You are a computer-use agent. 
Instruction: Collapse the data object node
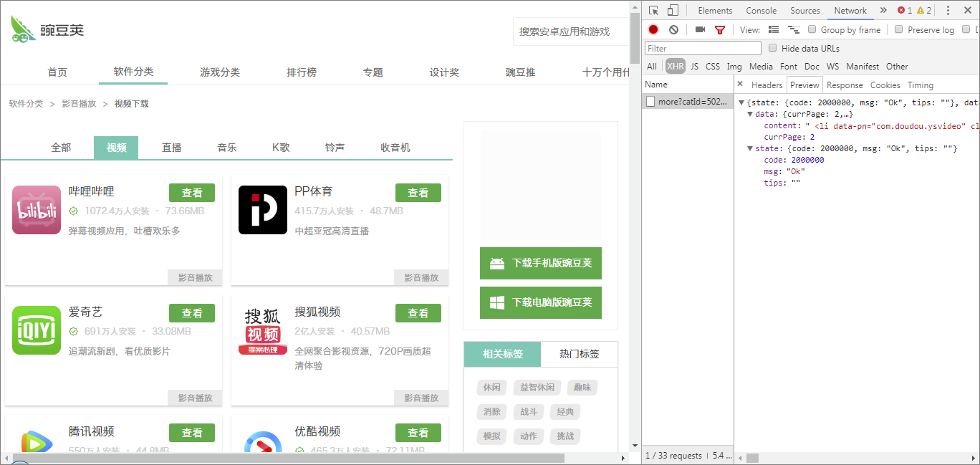(750, 114)
